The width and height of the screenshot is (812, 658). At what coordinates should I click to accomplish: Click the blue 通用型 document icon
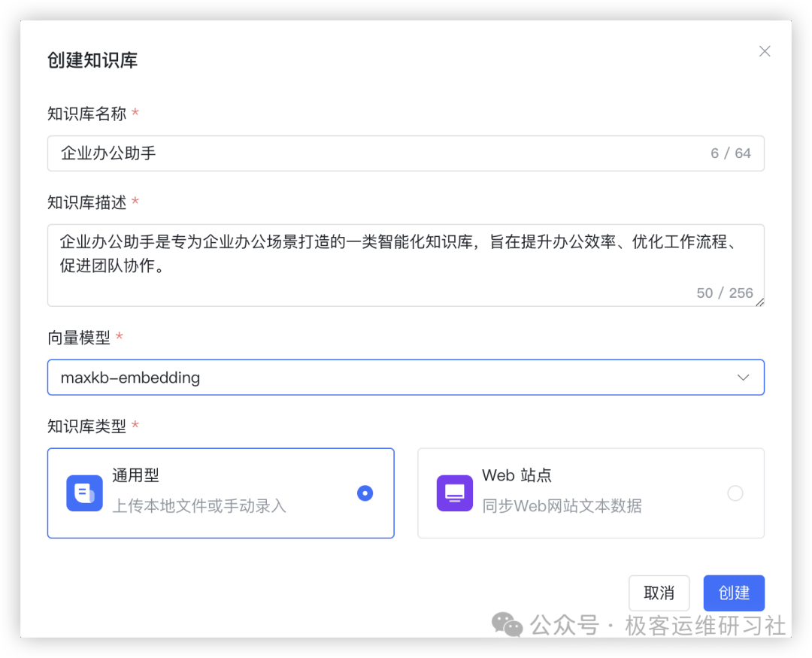coord(84,493)
